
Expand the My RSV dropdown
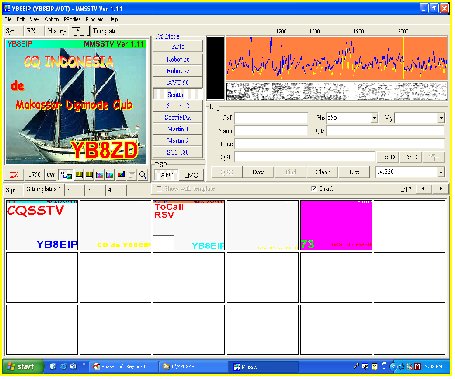pos(441,118)
